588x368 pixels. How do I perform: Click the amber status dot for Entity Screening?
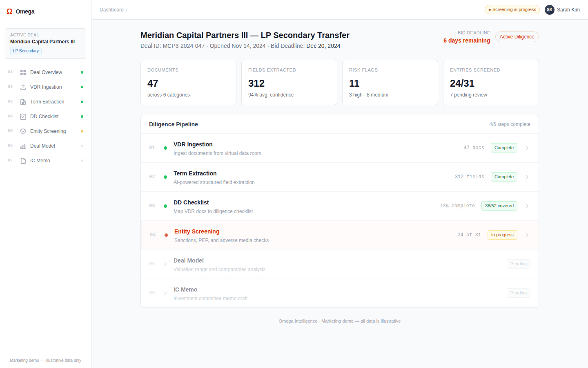click(x=82, y=131)
